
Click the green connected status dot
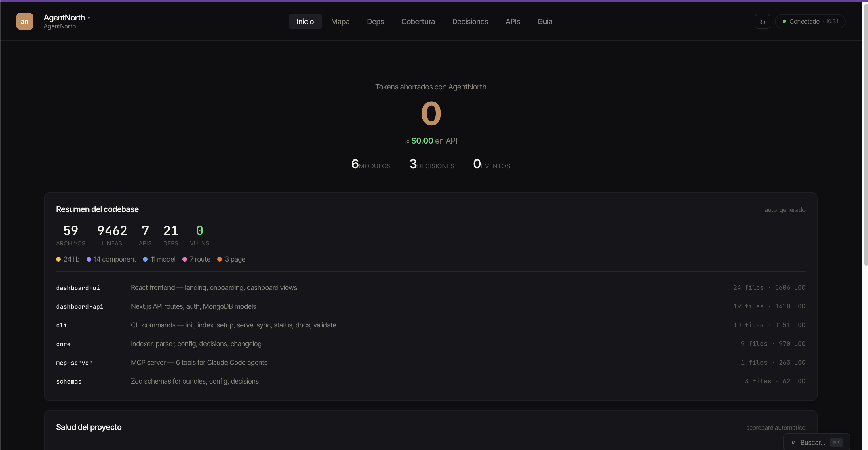pos(784,21)
